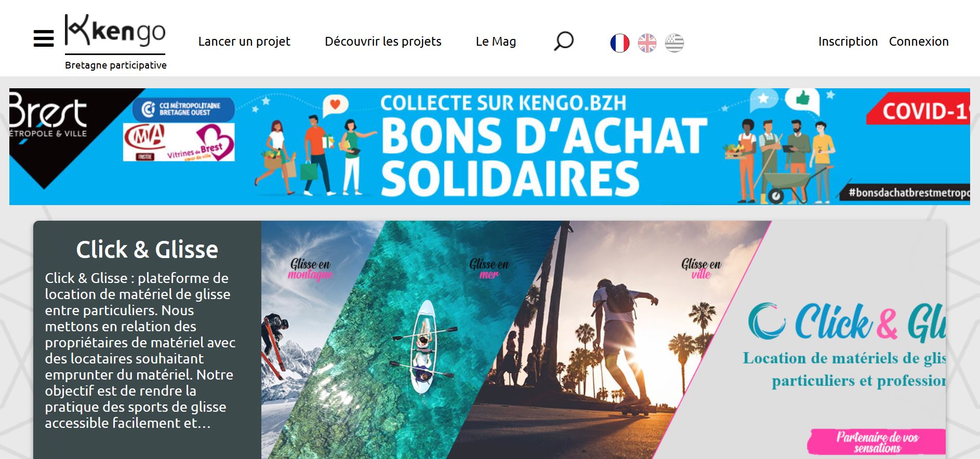Switch language with the French flag
Viewport: 980px width, 459px height.
(619, 43)
